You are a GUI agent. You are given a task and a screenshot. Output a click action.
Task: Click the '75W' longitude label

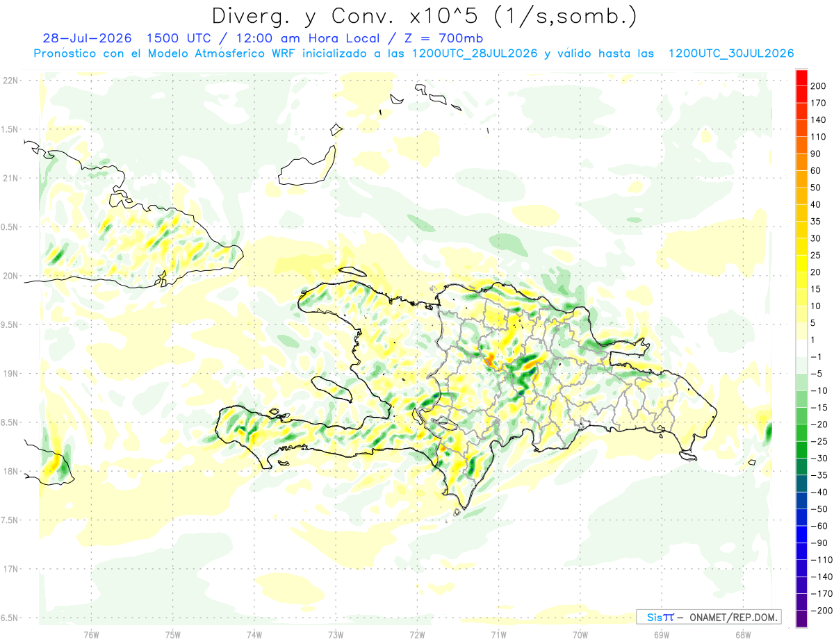(173, 634)
